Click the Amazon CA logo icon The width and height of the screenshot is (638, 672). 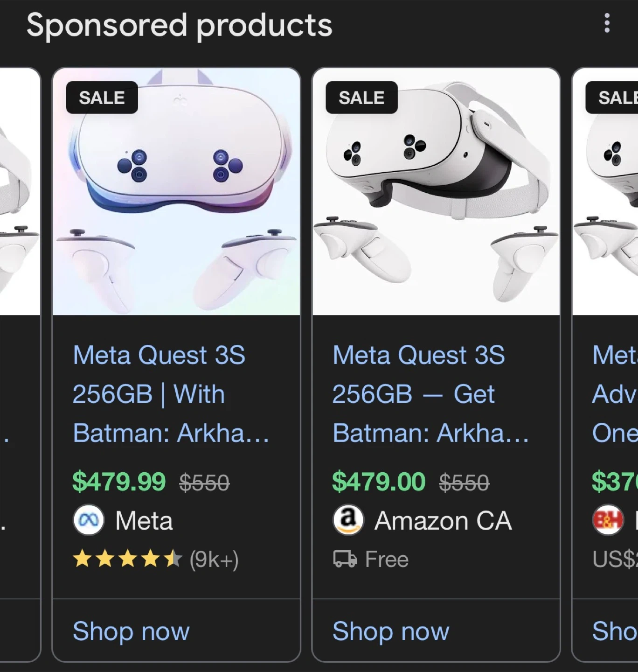pyautogui.click(x=348, y=520)
